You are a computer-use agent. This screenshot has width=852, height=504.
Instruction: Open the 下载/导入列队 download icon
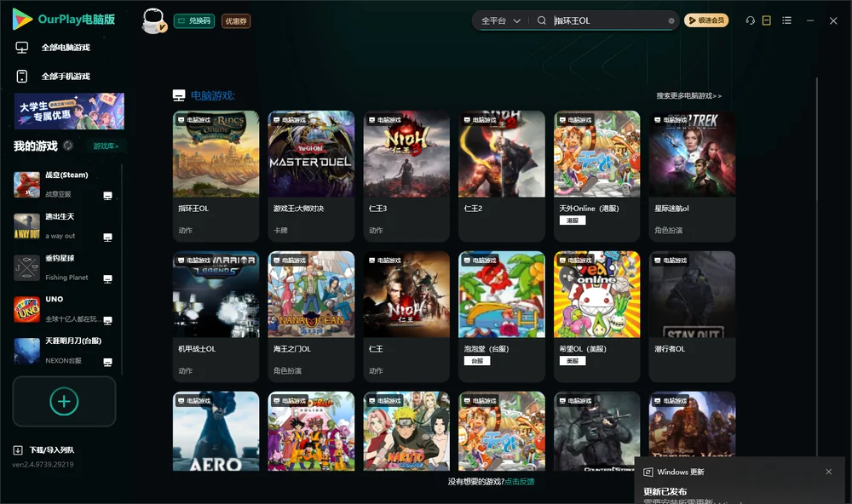(18, 450)
